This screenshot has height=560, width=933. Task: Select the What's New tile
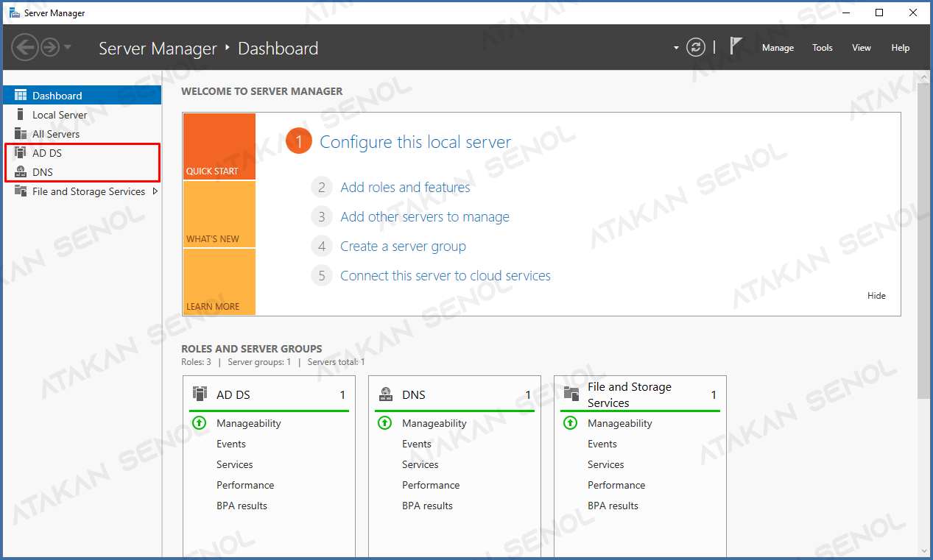tap(219, 214)
